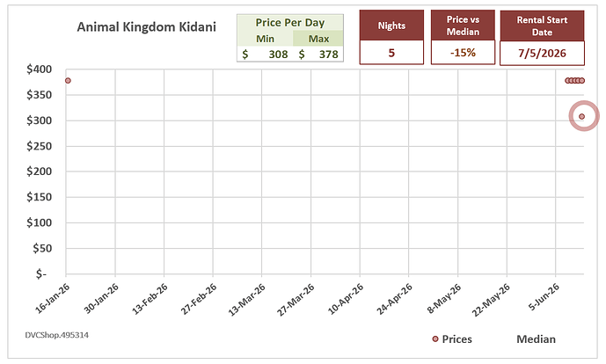Click the 5-Jun-26 axis date label
The image size is (606, 364).
tap(544, 296)
